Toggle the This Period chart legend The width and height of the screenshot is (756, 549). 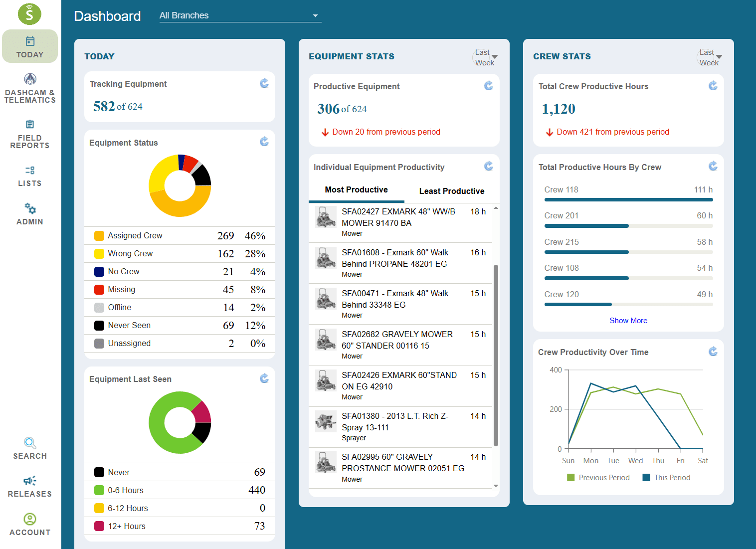click(667, 478)
